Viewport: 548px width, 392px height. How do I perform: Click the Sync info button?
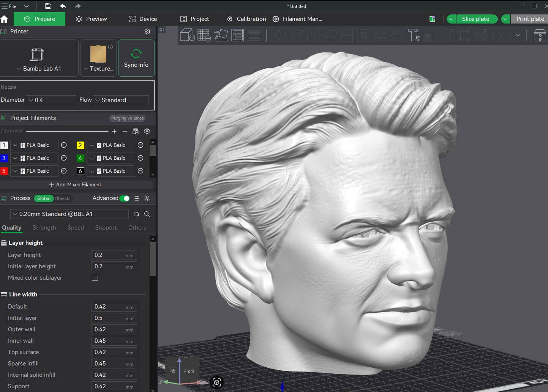click(x=136, y=58)
